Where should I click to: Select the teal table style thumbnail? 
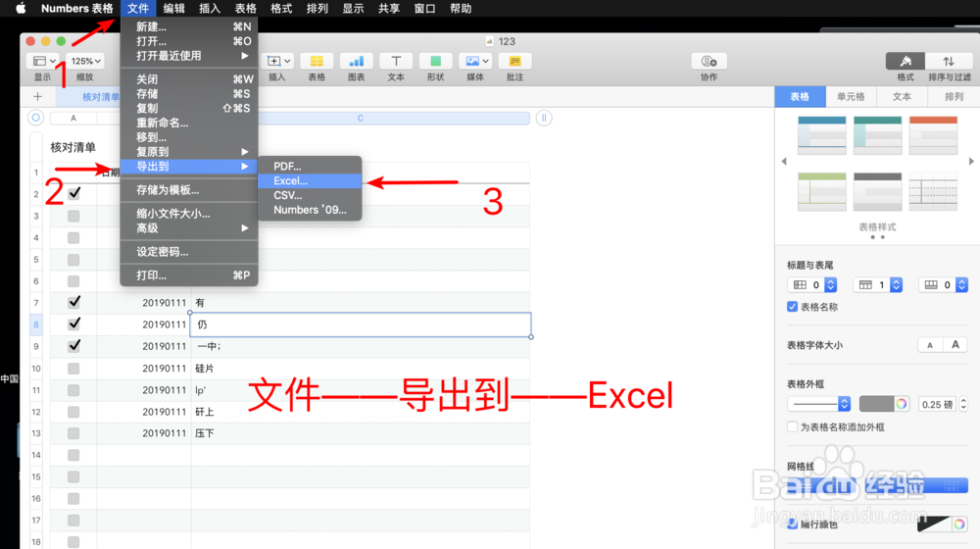(x=877, y=134)
